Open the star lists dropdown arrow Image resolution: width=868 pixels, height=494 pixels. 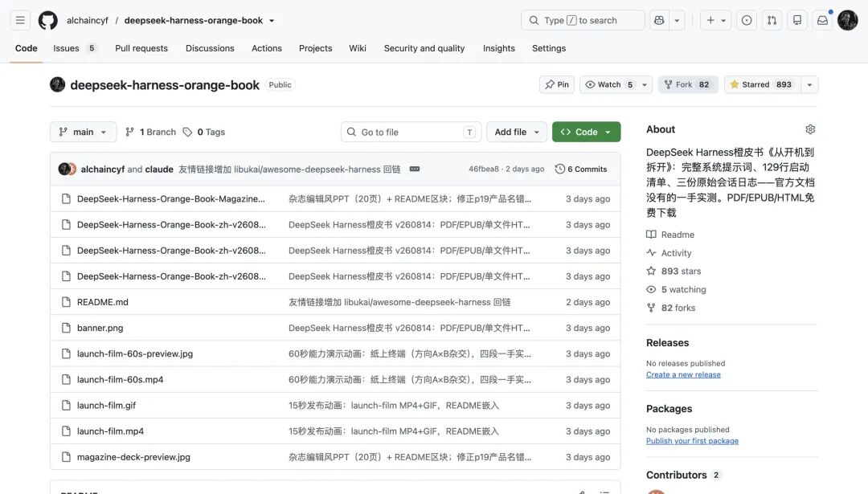click(x=810, y=84)
